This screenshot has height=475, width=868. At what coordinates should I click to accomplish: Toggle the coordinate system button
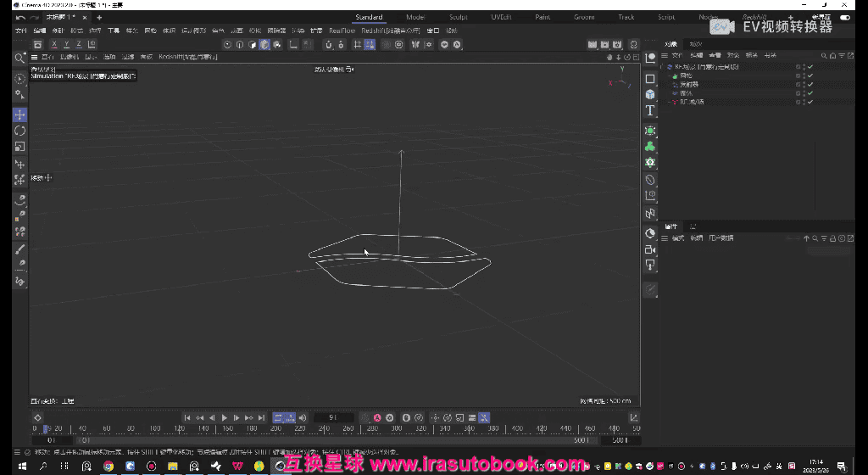92,44
